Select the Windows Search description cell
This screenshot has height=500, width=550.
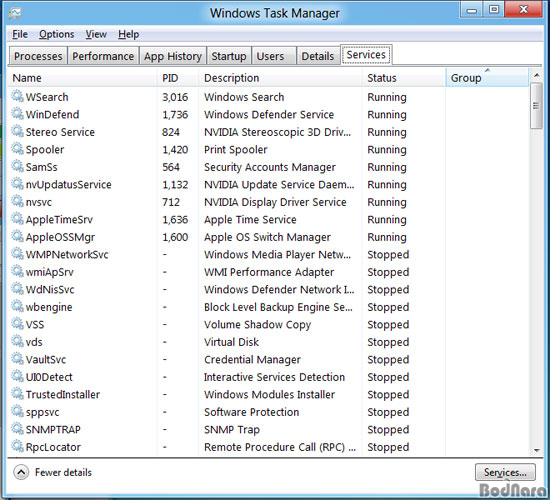click(x=244, y=97)
